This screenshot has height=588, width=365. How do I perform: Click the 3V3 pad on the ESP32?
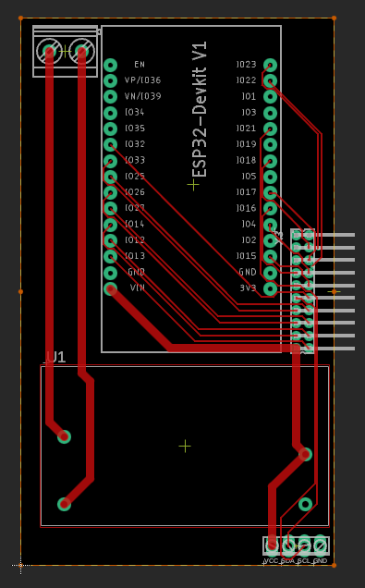click(x=270, y=288)
